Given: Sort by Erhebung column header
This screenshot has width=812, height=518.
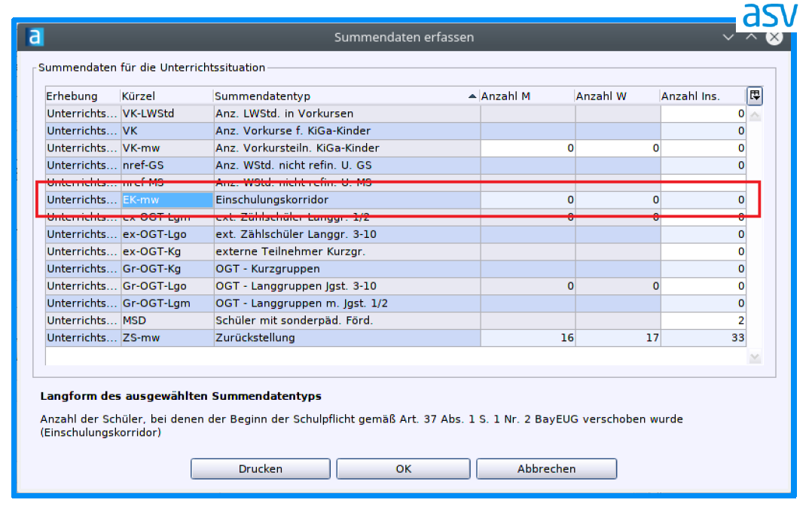Looking at the screenshot, I should [82, 96].
